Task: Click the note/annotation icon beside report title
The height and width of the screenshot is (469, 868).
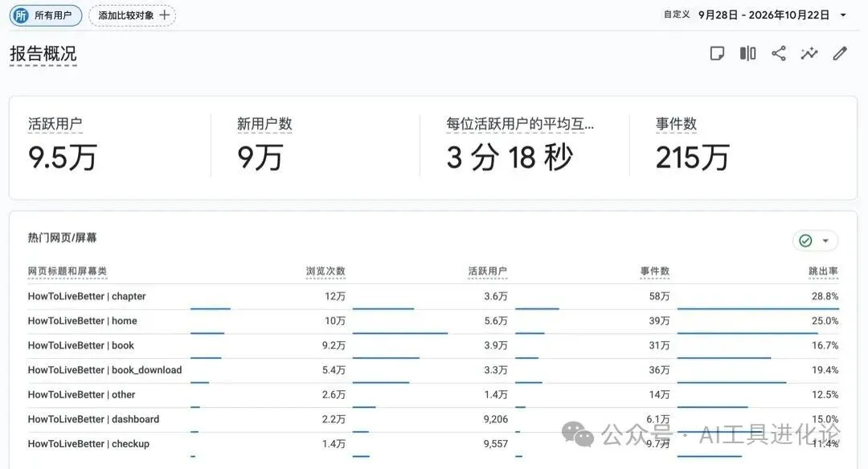Action: [x=717, y=53]
